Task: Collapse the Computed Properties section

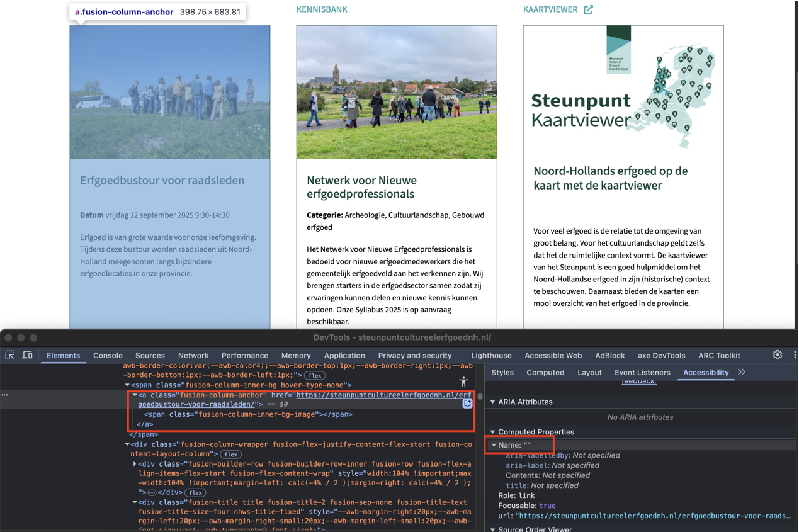Action: (493, 432)
